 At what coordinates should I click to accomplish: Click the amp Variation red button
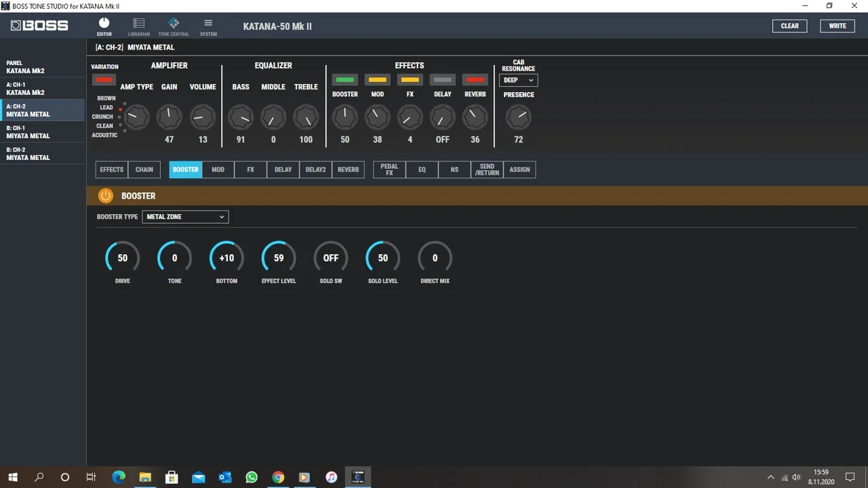click(x=104, y=80)
